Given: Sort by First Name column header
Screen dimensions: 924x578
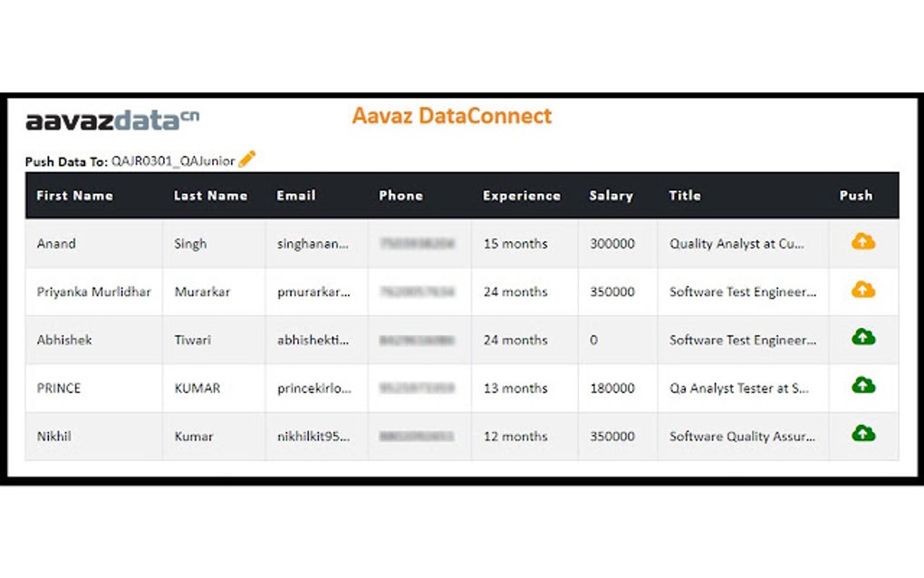Looking at the screenshot, I should pyautogui.click(x=75, y=196).
